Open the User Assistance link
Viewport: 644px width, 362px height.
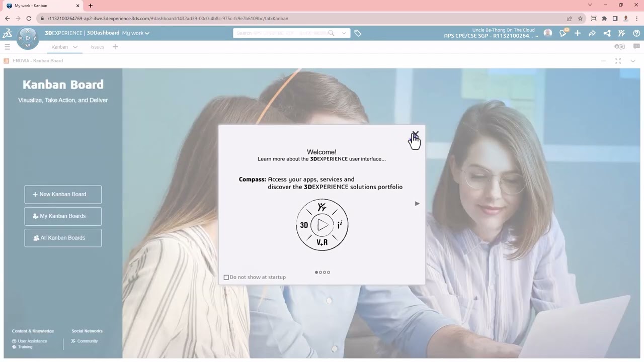[x=30, y=341]
